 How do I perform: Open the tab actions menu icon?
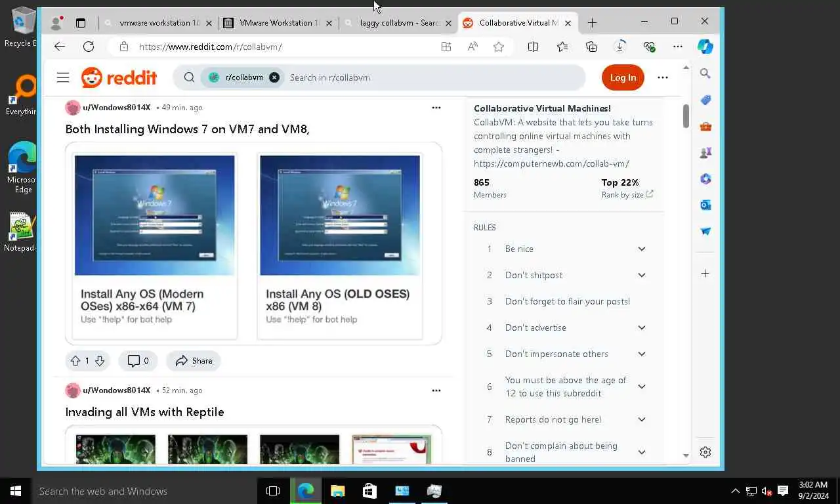tap(81, 23)
